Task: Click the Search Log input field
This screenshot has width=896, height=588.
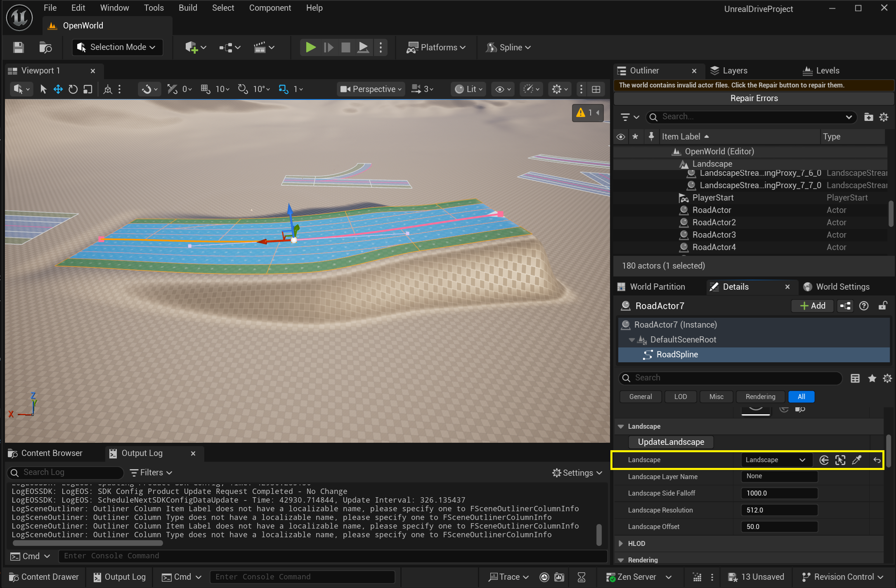Action: point(65,472)
